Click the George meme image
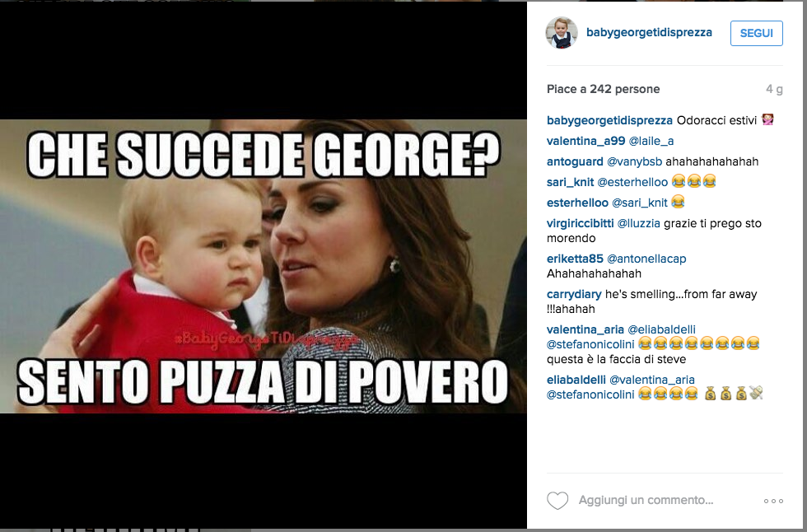Image resolution: width=807 pixels, height=532 pixels. (x=264, y=267)
